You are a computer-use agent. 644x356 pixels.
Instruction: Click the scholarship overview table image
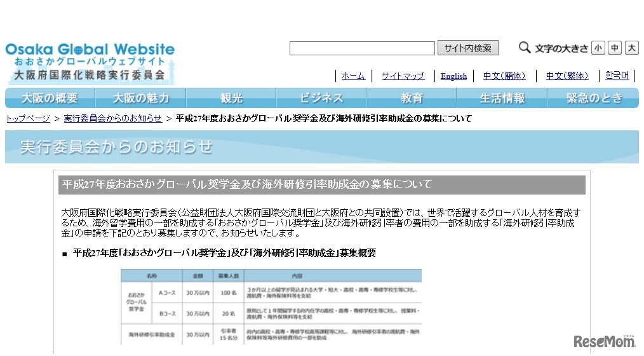coord(271,306)
